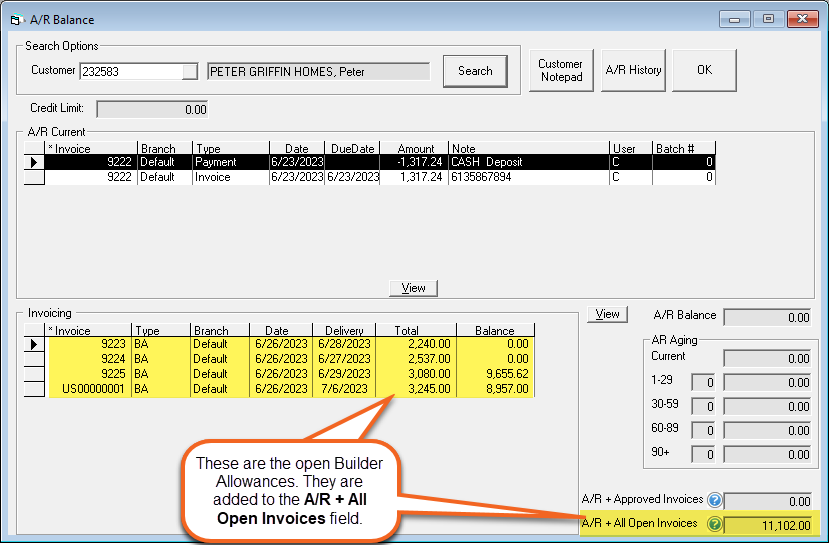
Task: Click the Delivery column header in Invoicing
Action: pos(344,330)
